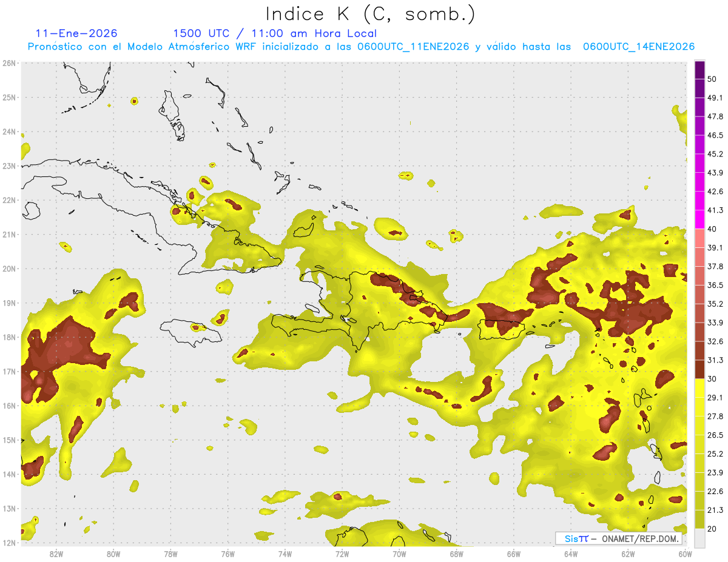Click the longitude label 60W
This screenshot has height=562, width=728.
pos(685,554)
